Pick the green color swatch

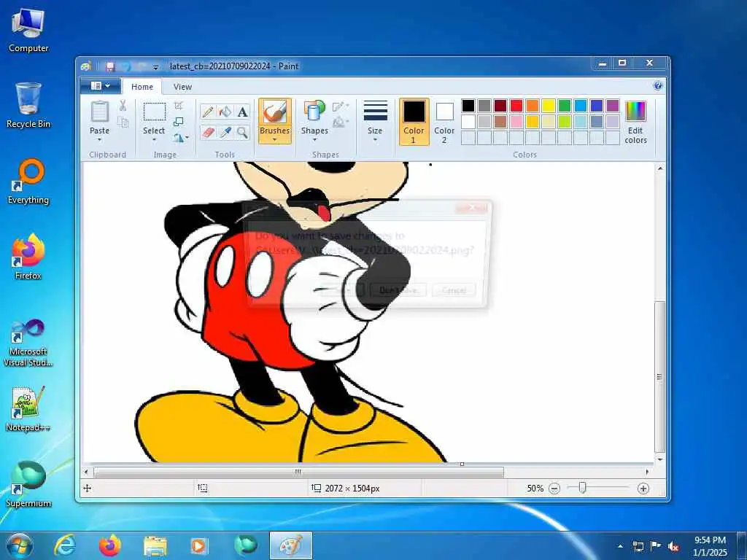pyautogui.click(x=565, y=106)
